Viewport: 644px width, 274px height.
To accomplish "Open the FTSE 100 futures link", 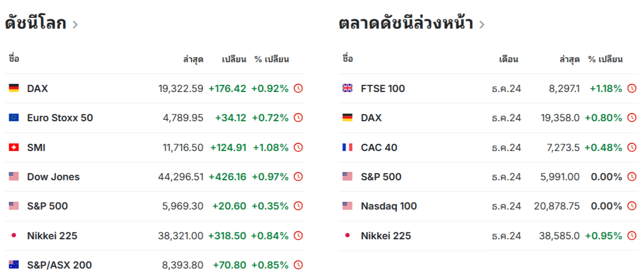I will coord(383,88).
